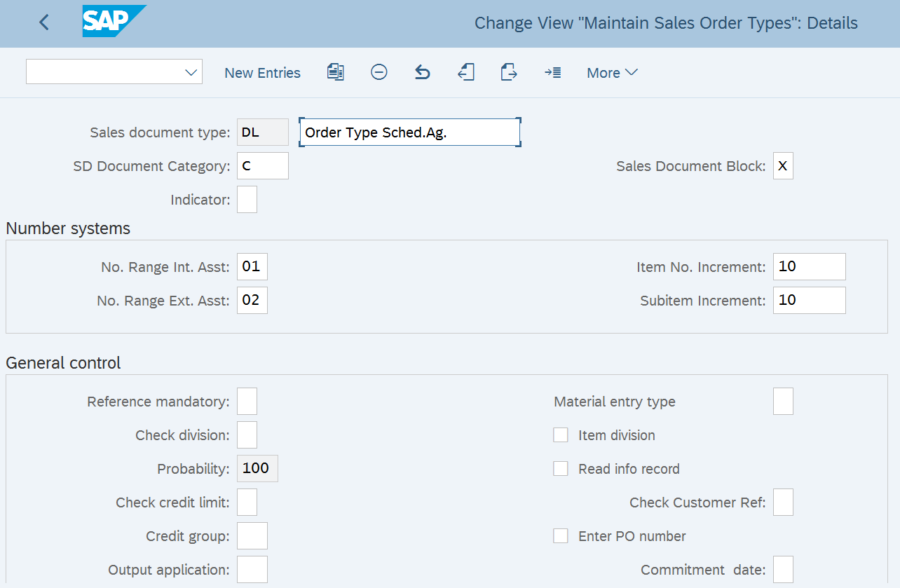
Task: Click the Check division field
Action: point(247,435)
